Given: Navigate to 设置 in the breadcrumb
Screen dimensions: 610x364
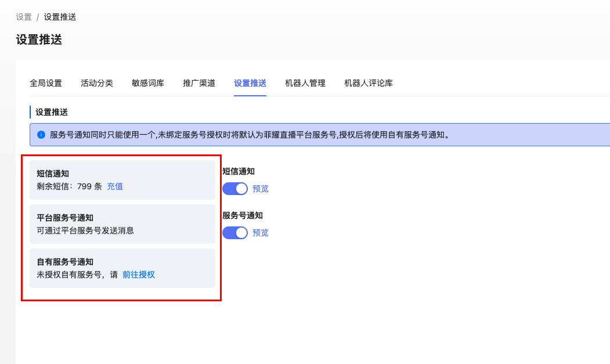Looking at the screenshot, I should (24, 17).
